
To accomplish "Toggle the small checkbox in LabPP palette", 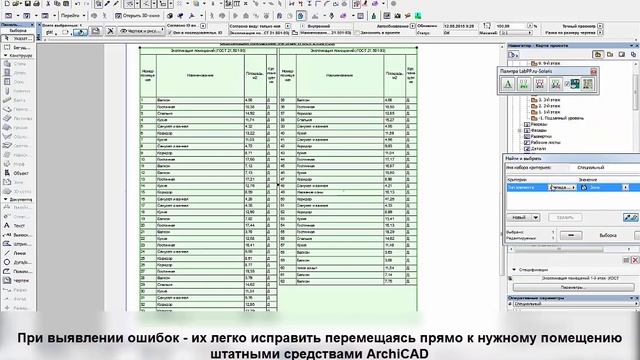I will [567, 84].
